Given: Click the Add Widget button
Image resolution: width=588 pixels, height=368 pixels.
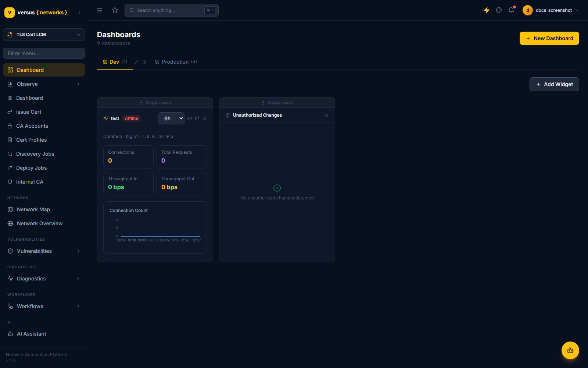Looking at the screenshot, I should [x=554, y=84].
